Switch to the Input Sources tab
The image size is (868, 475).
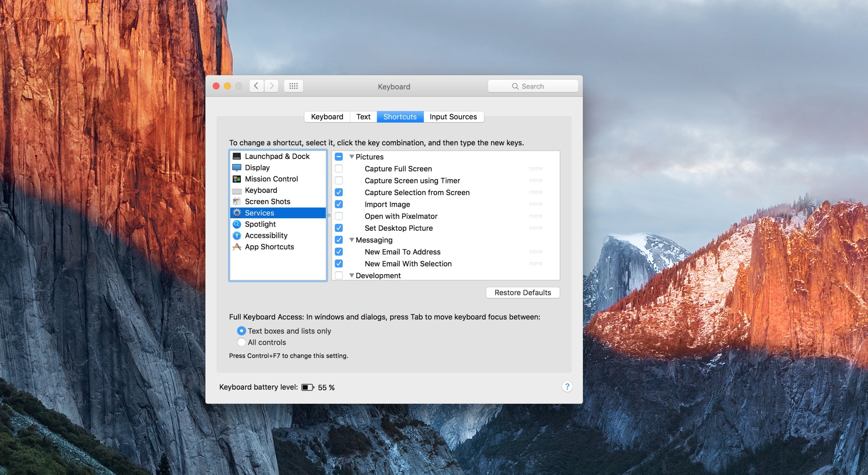click(x=453, y=117)
